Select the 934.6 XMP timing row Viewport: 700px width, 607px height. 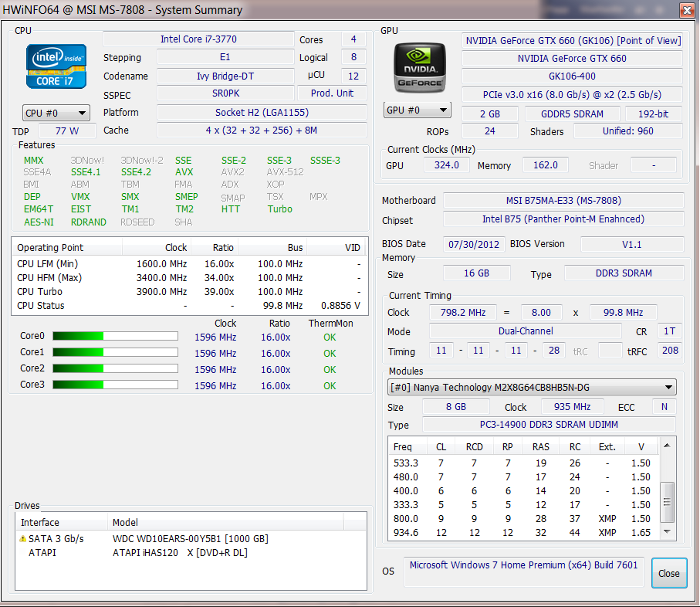[523, 532]
